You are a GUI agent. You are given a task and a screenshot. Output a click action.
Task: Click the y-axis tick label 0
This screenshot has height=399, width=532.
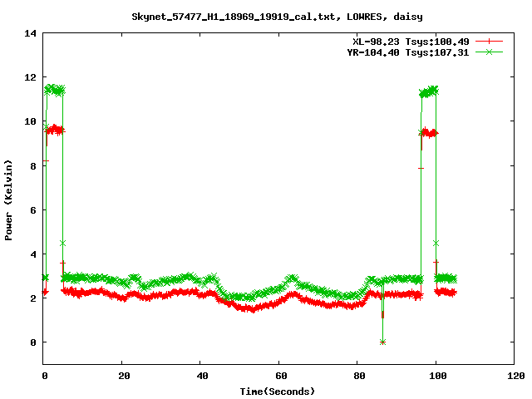pyautogui.click(x=33, y=342)
